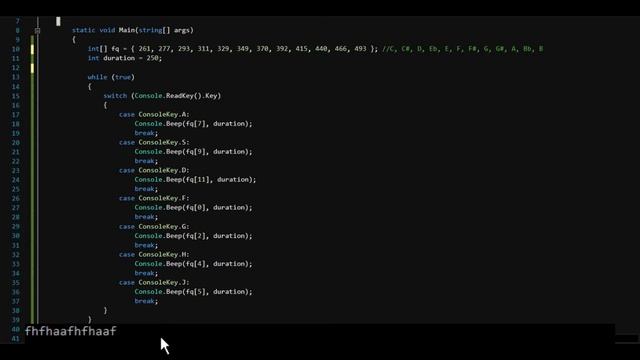The height and width of the screenshot is (360, 640).
Task: Click the 'int[] fq' frequency array declaration
Action: point(233,49)
